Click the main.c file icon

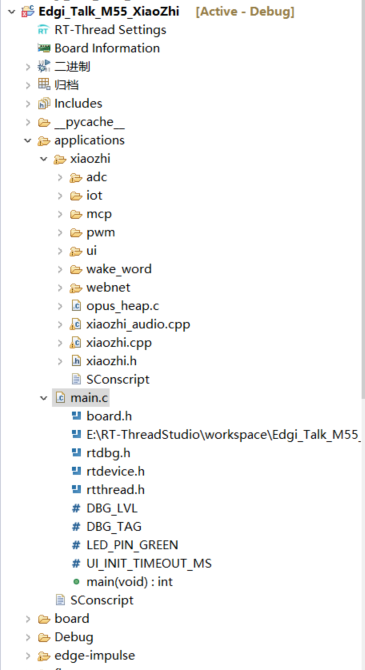[60, 398]
